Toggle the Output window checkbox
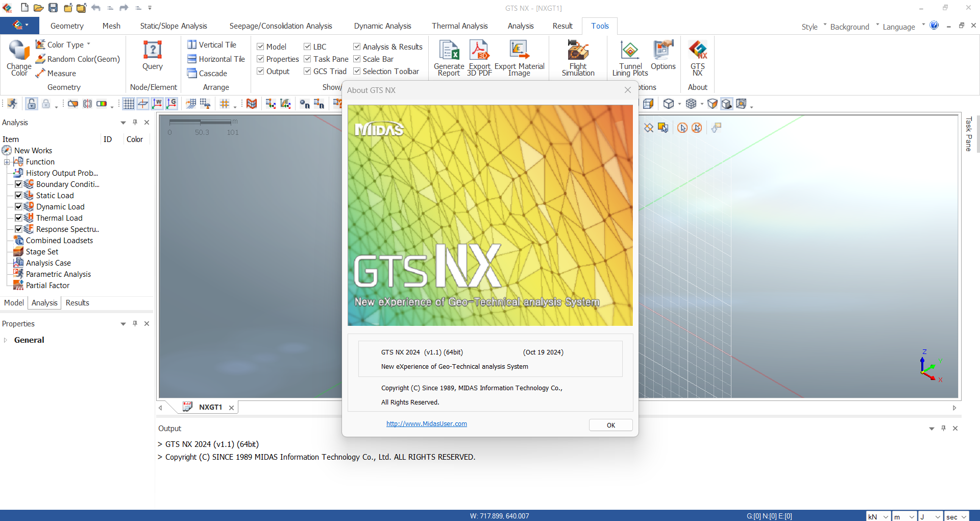The height and width of the screenshot is (521, 980). [x=260, y=71]
